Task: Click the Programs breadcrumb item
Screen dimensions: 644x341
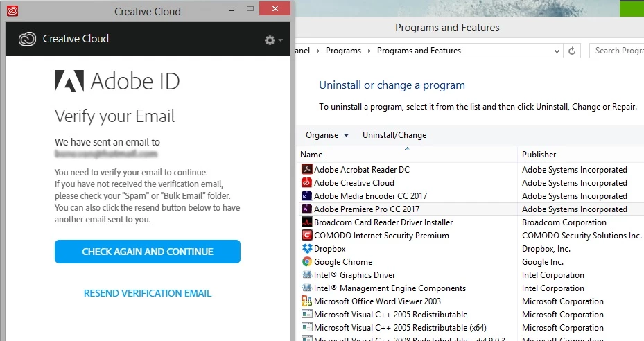Action: 343,51
